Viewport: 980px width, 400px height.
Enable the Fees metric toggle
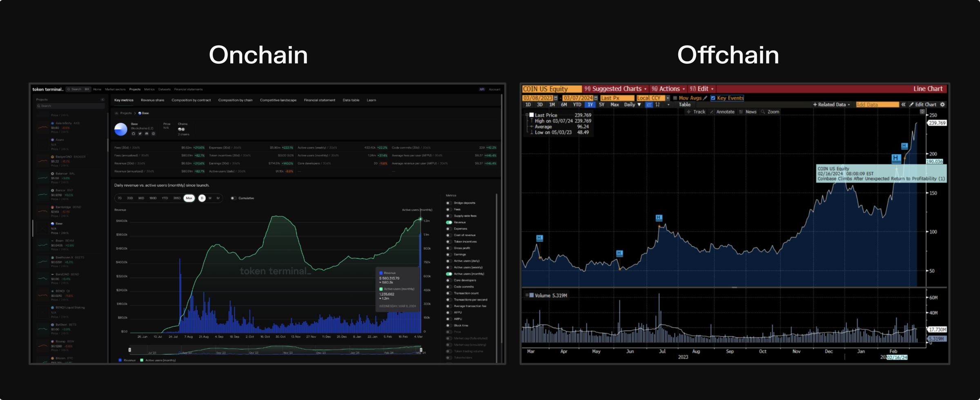[x=449, y=210]
